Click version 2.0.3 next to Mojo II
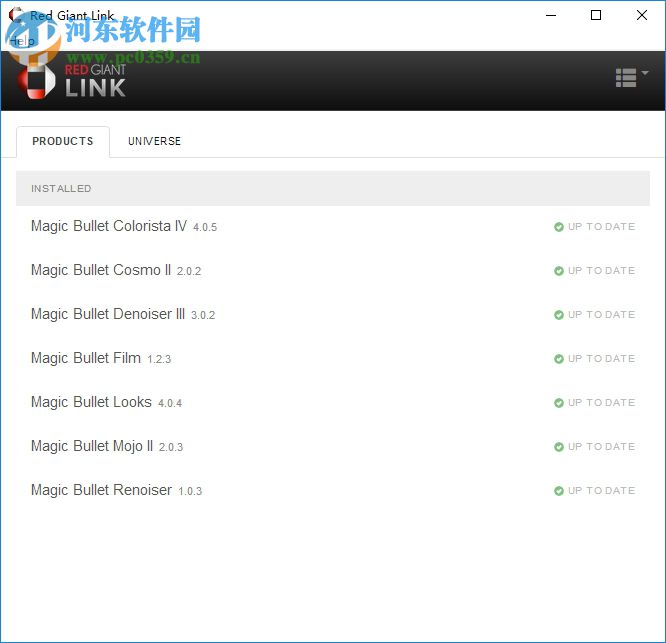 tap(171, 448)
